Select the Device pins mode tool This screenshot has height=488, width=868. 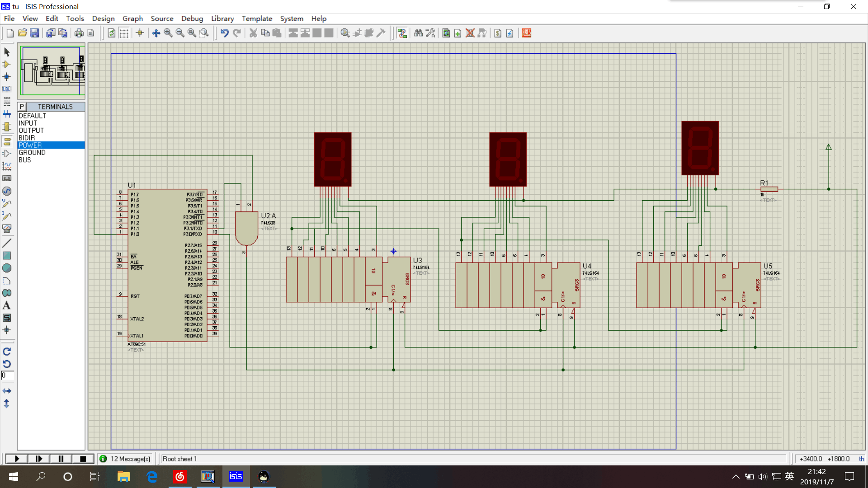7,154
